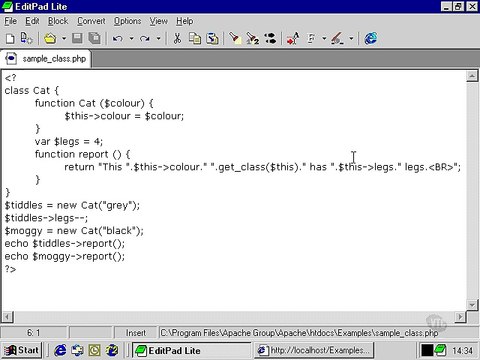Click the Cut scissors icon
480x360 pixels.
tap(177, 39)
